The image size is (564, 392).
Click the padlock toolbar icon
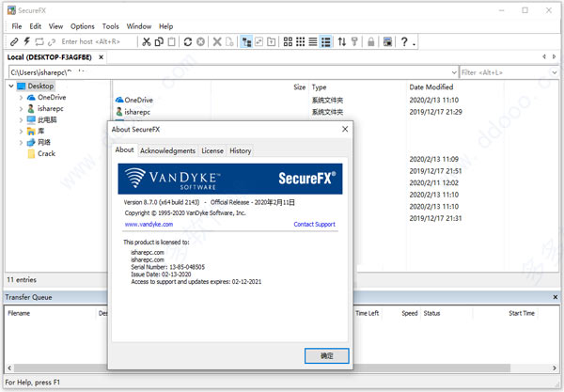click(x=371, y=41)
